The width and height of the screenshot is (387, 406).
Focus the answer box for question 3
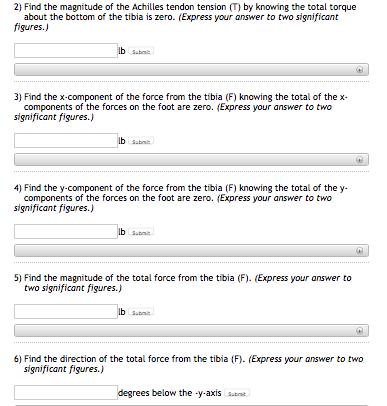coord(66,140)
